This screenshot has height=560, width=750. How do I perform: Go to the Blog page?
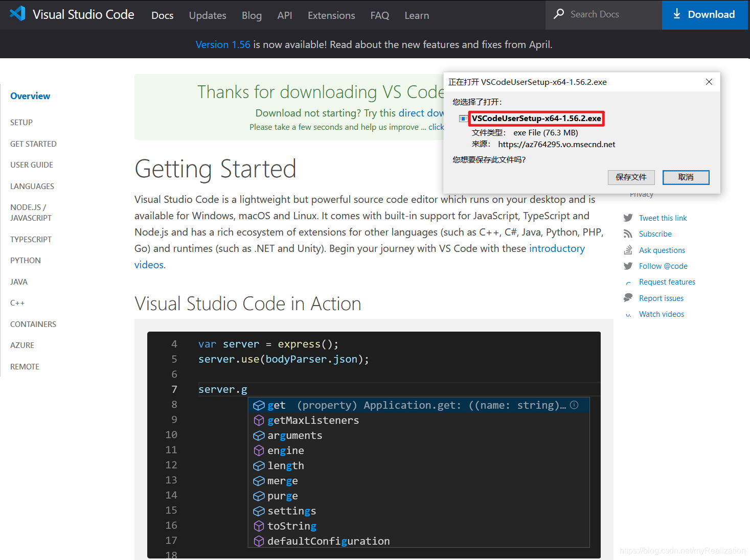coord(252,15)
